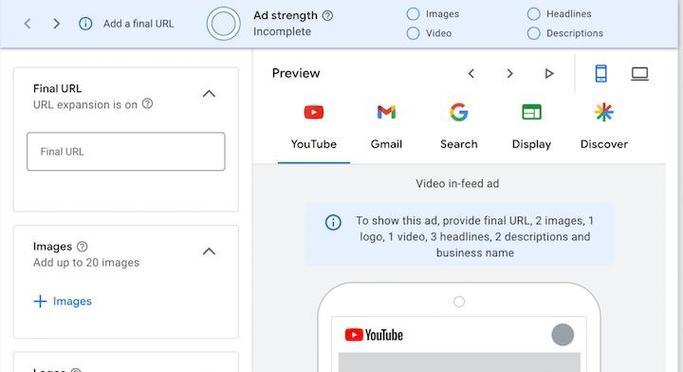Select the Images status circle
683x372 pixels.
pos(413,14)
